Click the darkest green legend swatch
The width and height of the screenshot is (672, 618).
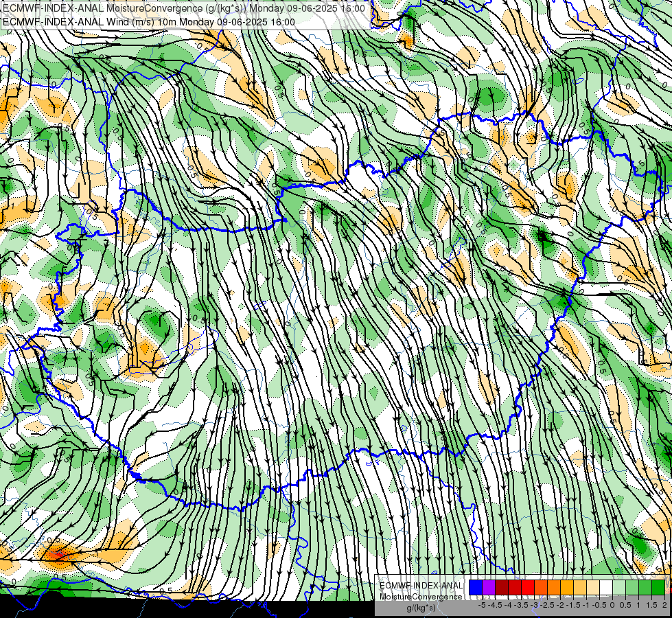(x=658, y=587)
